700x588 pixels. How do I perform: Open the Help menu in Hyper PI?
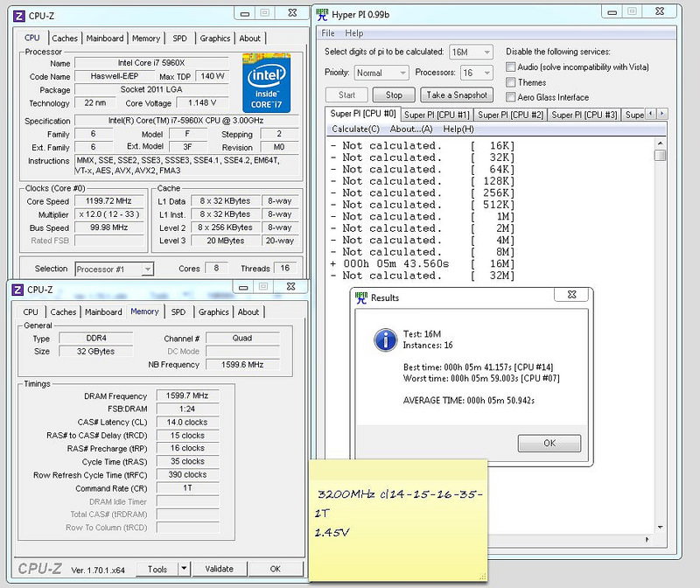click(354, 33)
